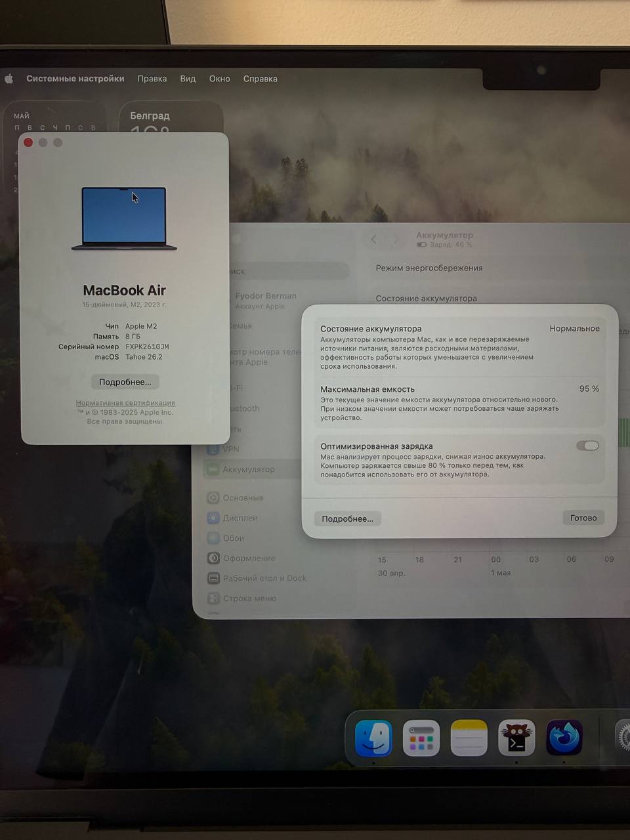Go back with the Settings back chevron

[373, 240]
